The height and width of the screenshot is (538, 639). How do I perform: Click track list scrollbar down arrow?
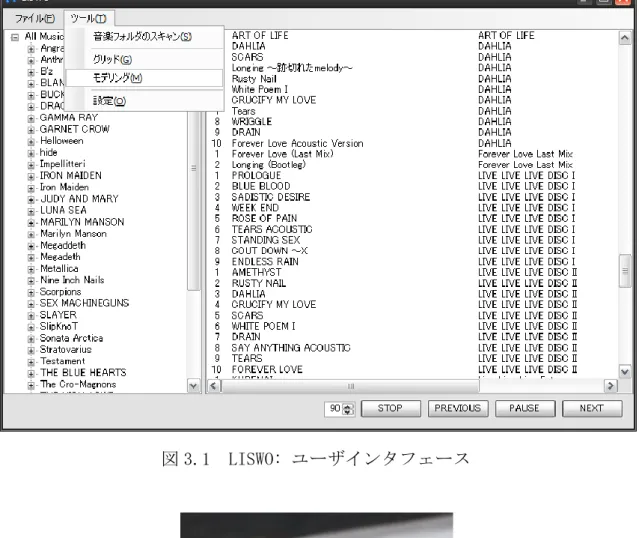[625, 371]
